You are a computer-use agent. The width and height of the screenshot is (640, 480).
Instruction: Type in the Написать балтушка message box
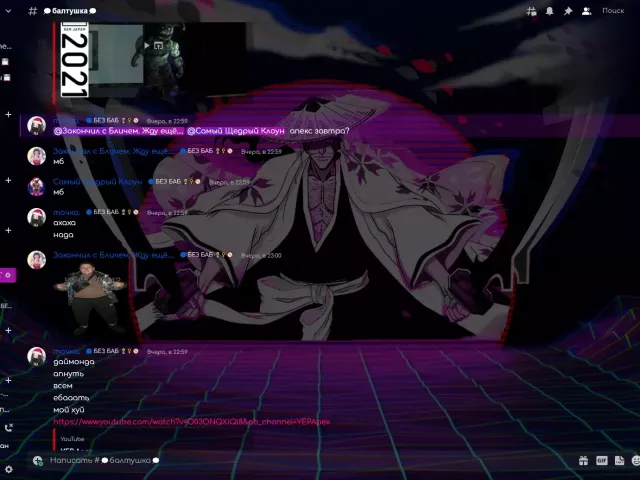pos(300,461)
